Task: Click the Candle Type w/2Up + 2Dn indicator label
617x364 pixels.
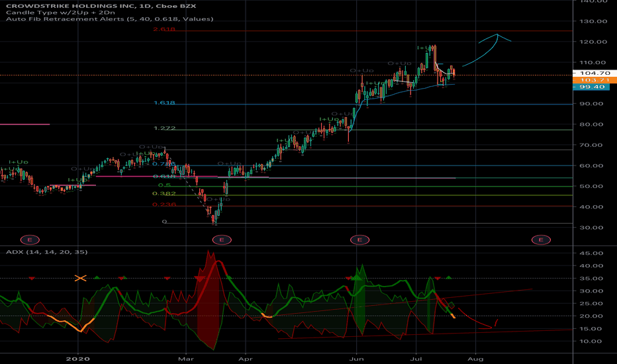Action: pos(61,13)
